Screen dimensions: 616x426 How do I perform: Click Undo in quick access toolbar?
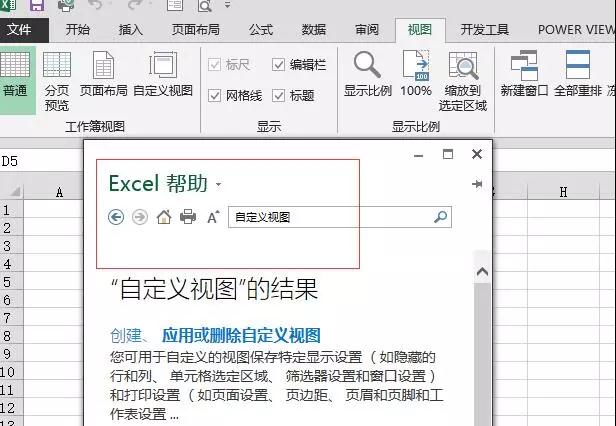point(95,5)
